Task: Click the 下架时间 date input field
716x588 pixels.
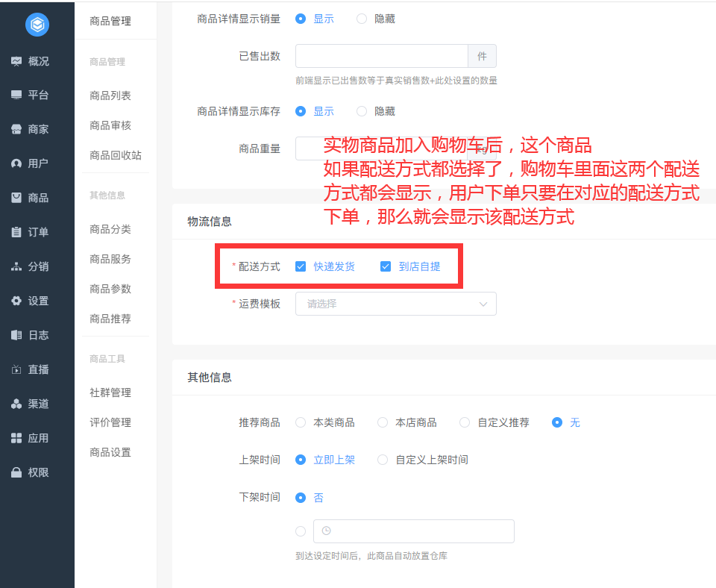Action: (x=414, y=531)
